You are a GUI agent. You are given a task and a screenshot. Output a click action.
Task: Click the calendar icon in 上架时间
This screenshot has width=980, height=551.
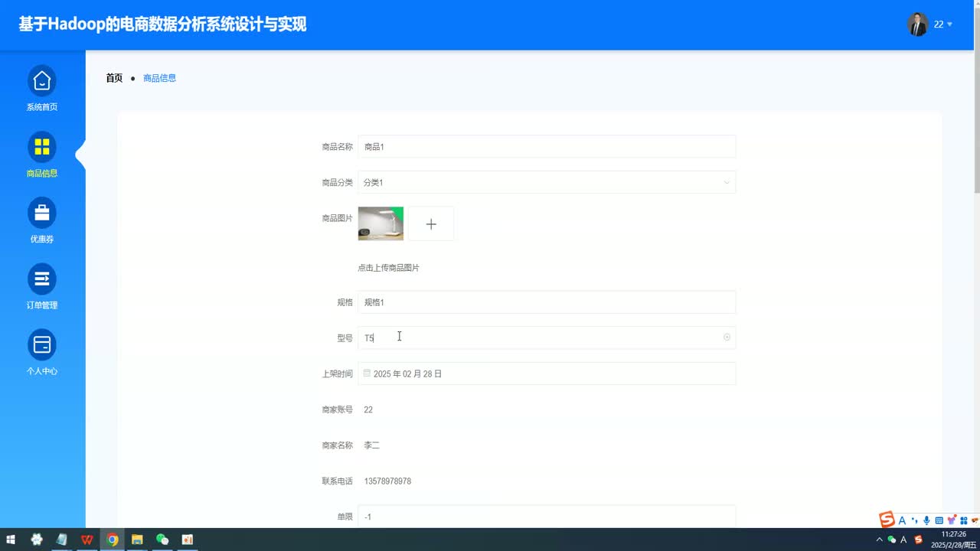367,373
